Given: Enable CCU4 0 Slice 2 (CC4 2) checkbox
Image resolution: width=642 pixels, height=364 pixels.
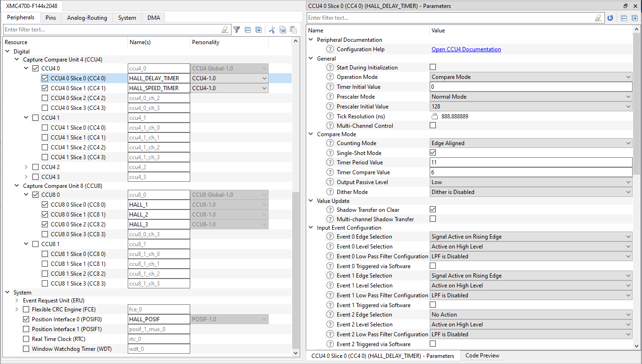Looking at the screenshot, I should [x=45, y=98].
